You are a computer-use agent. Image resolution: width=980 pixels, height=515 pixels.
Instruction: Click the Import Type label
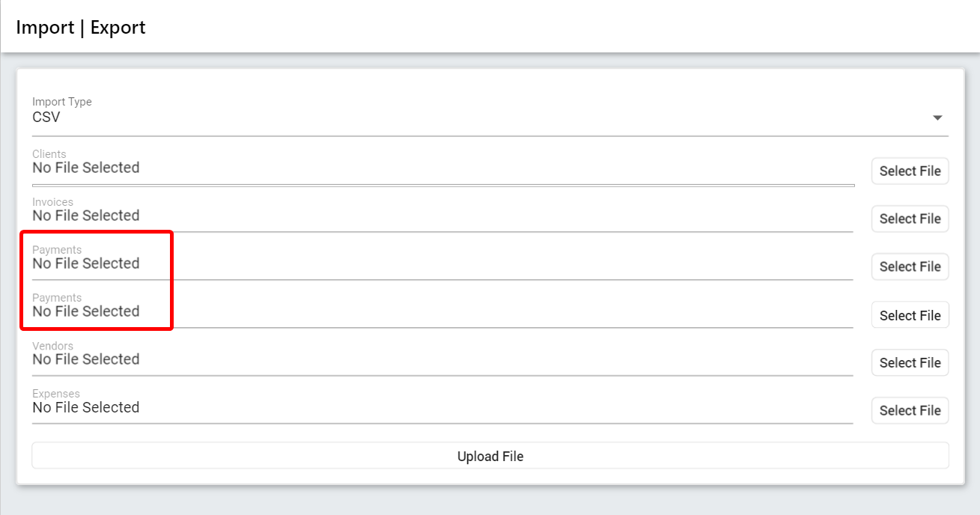click(61, 102)
